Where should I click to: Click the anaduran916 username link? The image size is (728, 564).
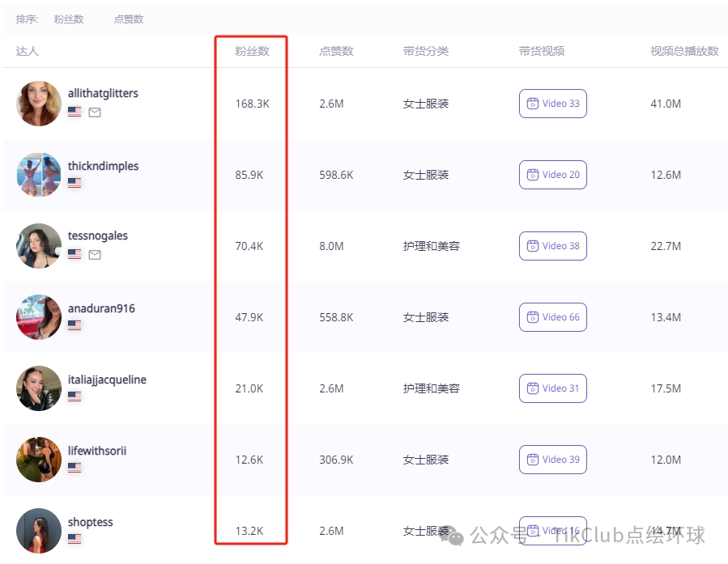[x=101, y=308]
